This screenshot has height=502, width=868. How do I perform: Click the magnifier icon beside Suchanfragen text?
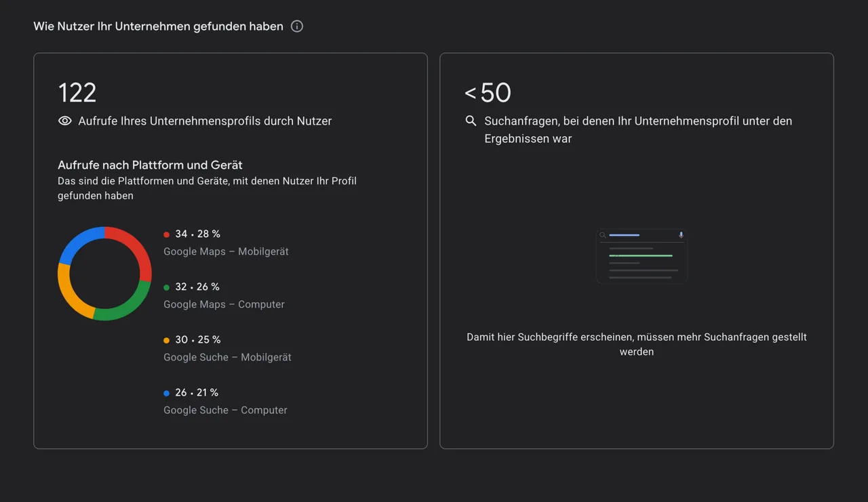pos(471,121)
